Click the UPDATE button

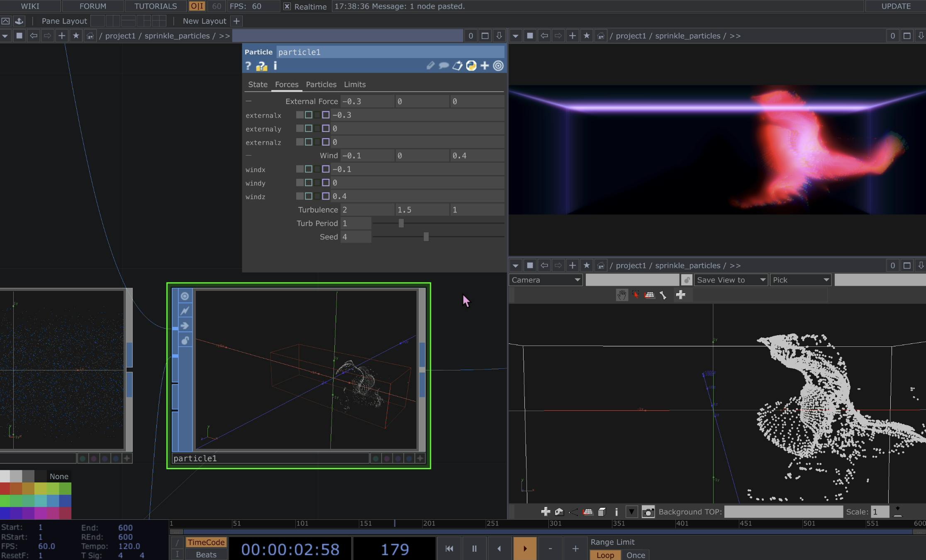pos(896,6)
